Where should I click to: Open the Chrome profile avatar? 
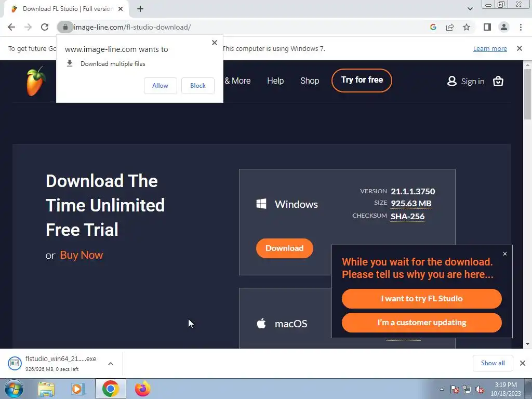pyautogui.click(x=504, y=27)
